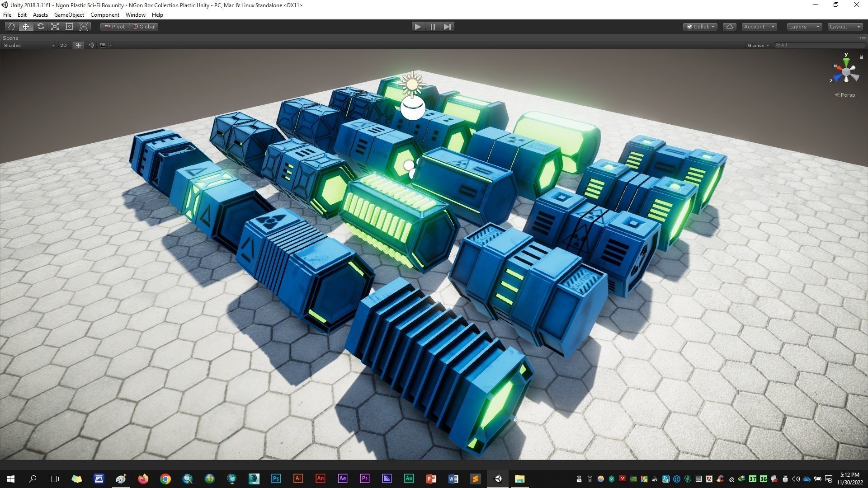This screenshot has width=868, height=488.
Task: Select the Hand tool
Action: coord(11,27)
